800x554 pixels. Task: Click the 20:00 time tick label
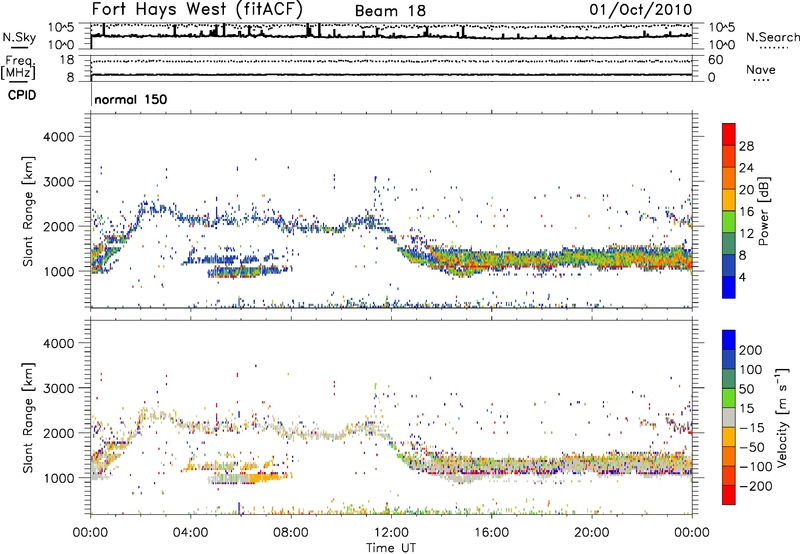point(592,533)
